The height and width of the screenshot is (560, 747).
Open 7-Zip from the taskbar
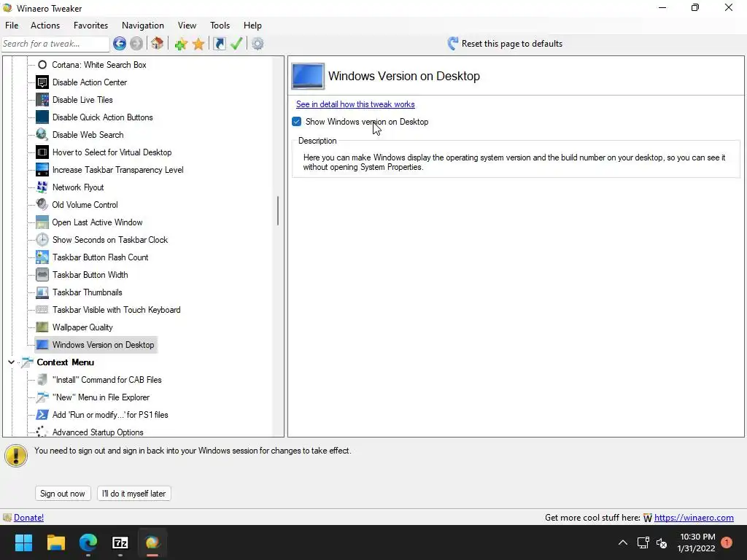point(120,542)
